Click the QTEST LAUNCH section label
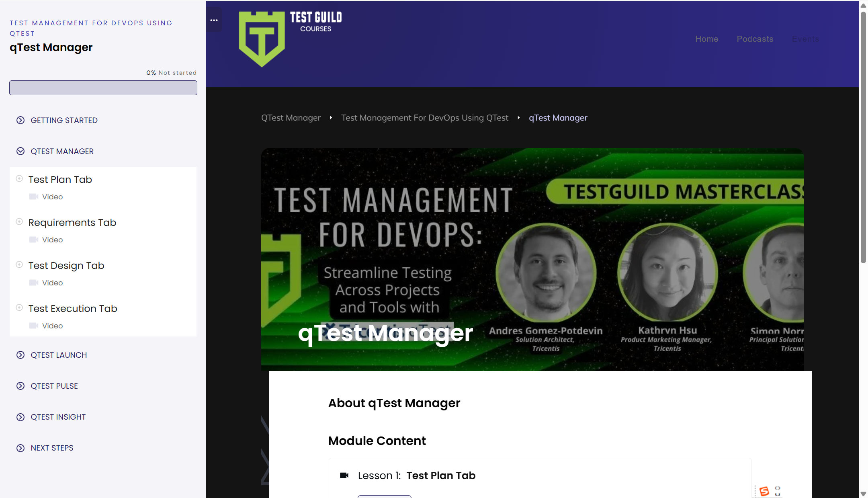This screenshot has height=498, width=868. [59, 355]
